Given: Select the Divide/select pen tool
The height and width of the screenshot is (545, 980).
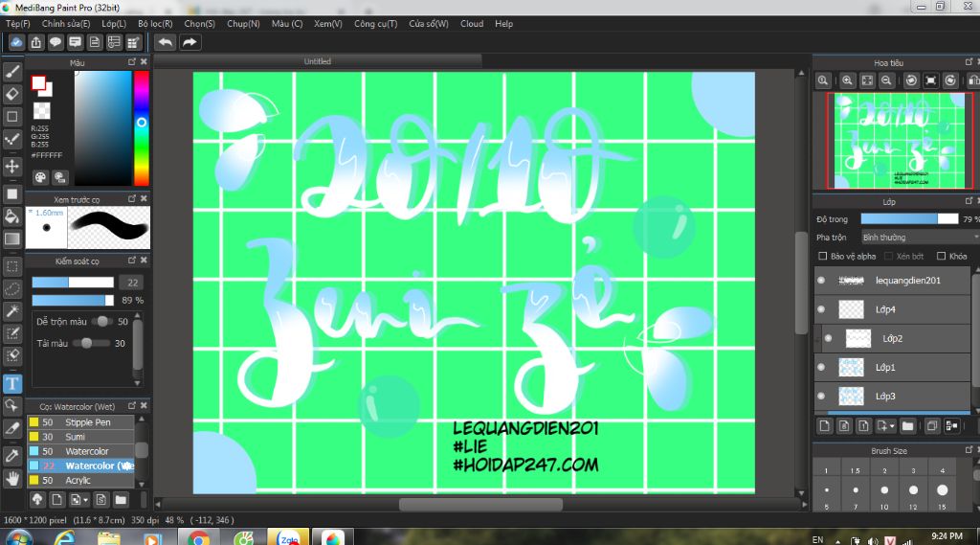Looking at the screenshot, I should (11, 428).
